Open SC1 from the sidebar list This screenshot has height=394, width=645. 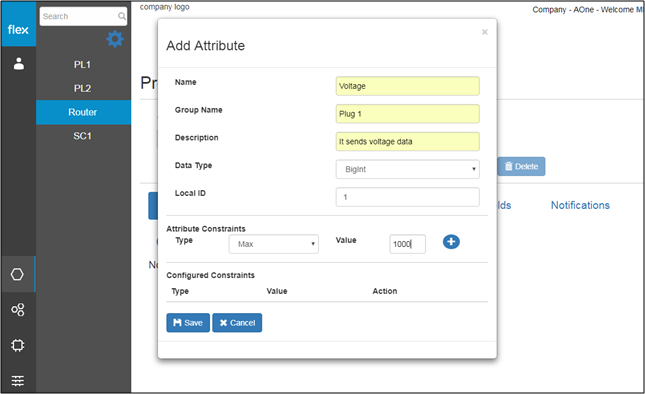pos(82,136)
